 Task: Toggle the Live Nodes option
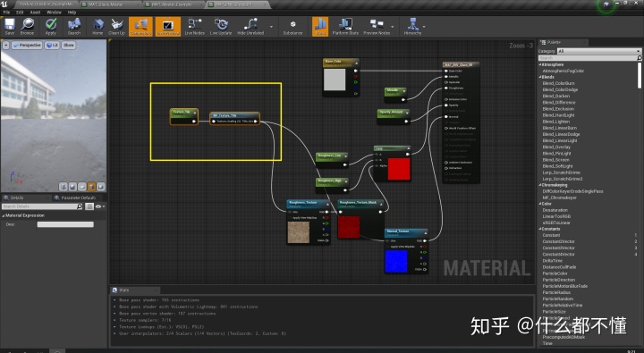[x=194, y=26]
